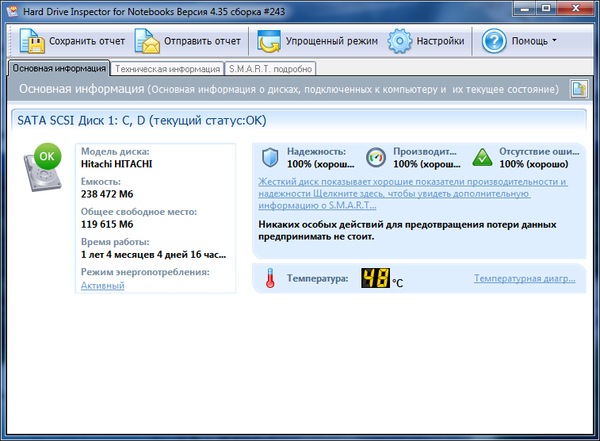Click the SATA SCSI Диск 1 header
Image resolution: width=600 pixels, height=441 pixels.
(x=142, y=121)
